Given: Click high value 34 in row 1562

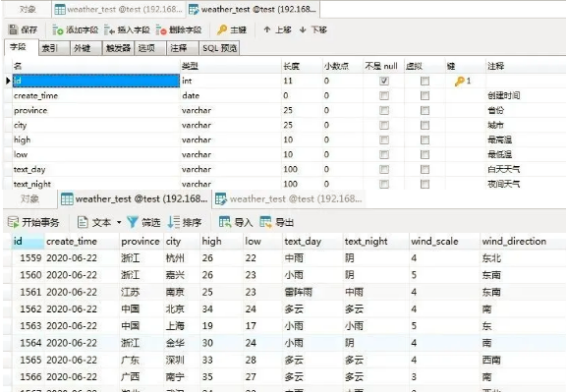Looking at the screenshot, I should (x=207, y=308).
